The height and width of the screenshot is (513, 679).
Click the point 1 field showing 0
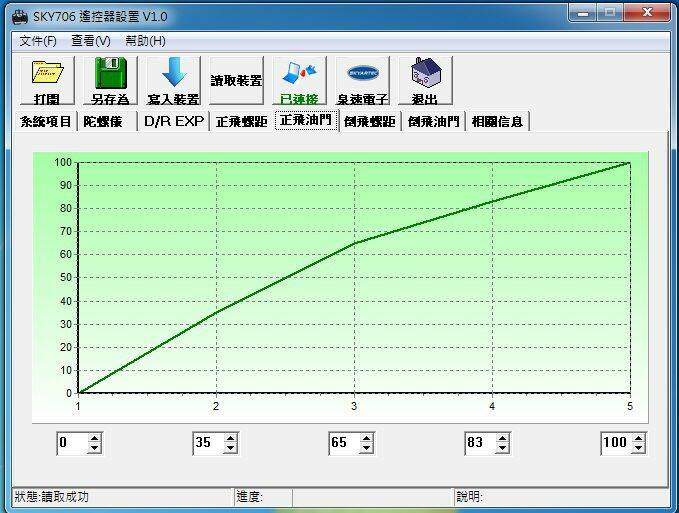click(x=73, y=443)
